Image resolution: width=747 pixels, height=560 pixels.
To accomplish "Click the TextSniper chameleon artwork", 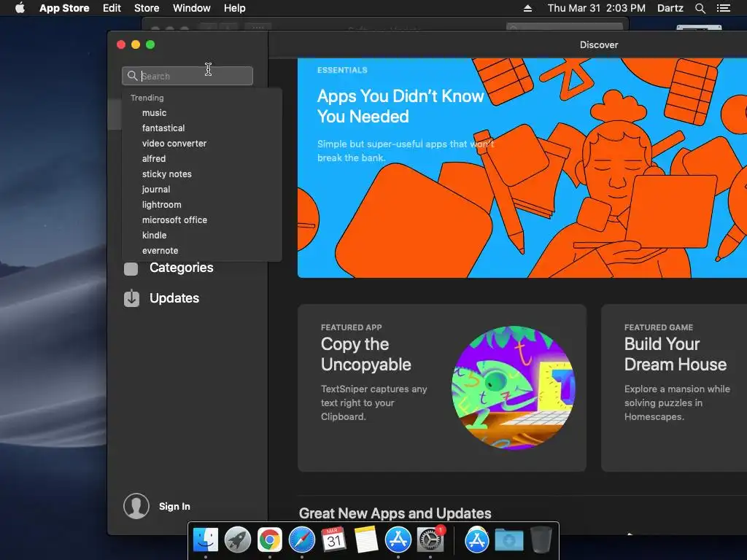I will [514, 388].
